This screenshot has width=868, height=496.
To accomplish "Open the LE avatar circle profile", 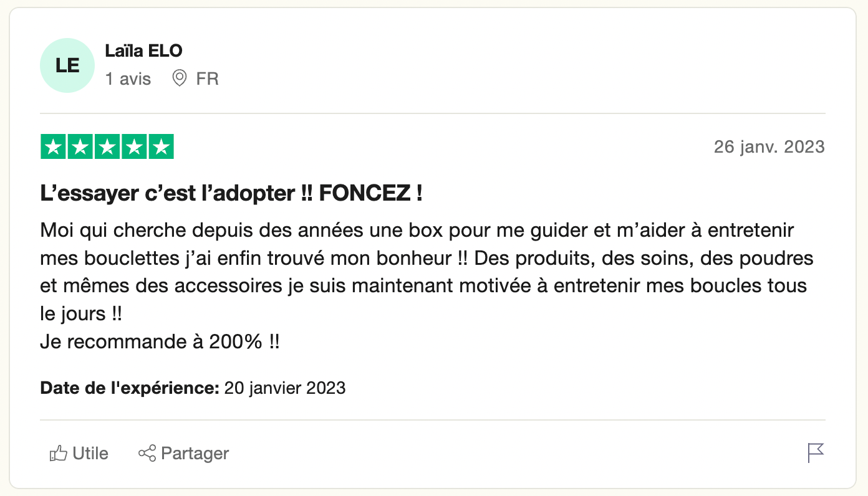I will click(67, 65).
